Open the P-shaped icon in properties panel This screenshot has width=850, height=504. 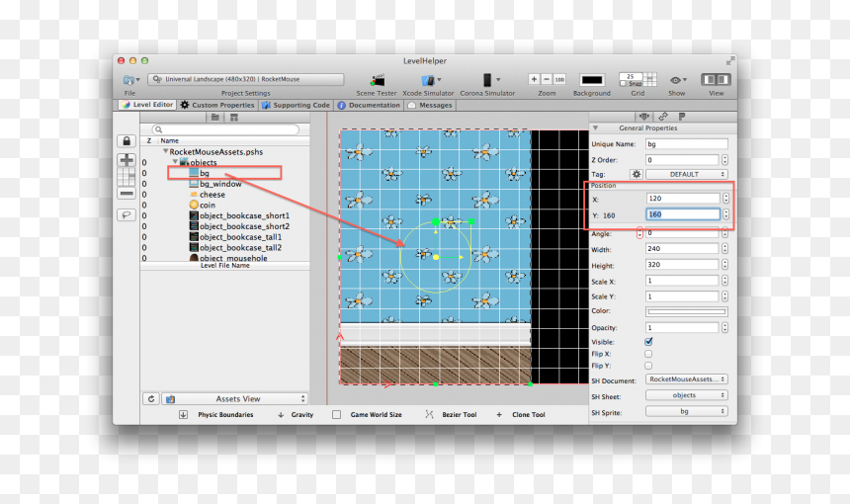click(x=681, y=117)
